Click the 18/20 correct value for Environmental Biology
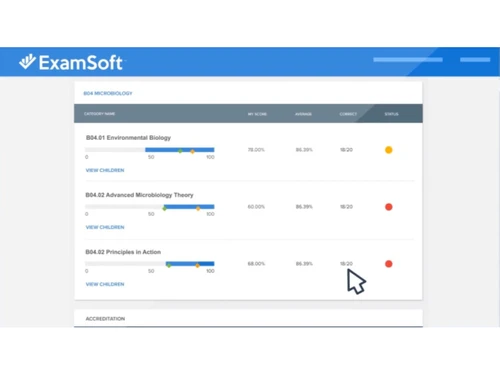 click(346, 150)
